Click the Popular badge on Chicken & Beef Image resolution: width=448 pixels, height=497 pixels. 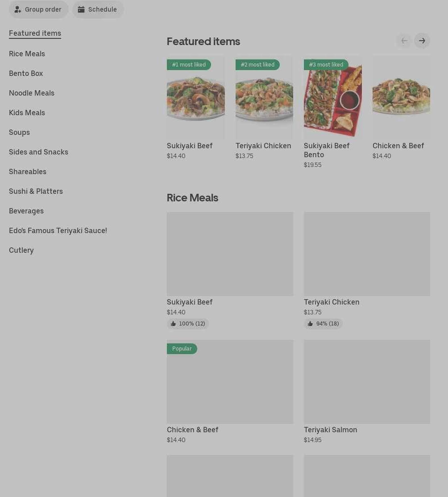coord(182,349)
